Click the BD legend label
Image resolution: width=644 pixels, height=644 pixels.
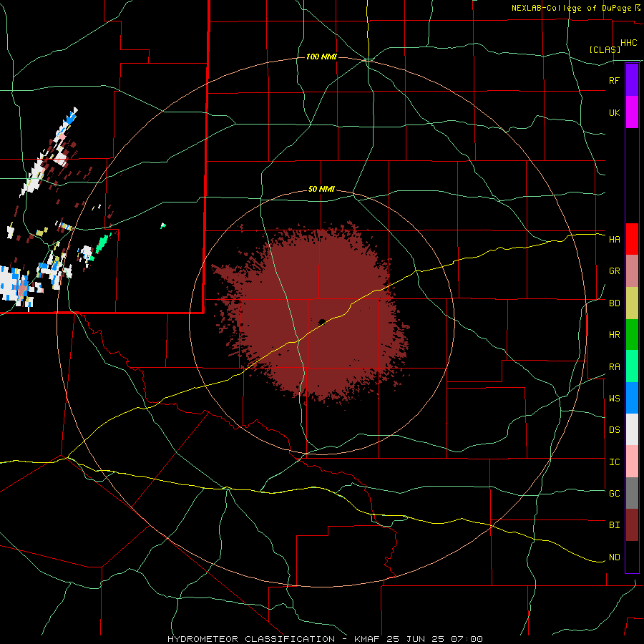point(614,303)
